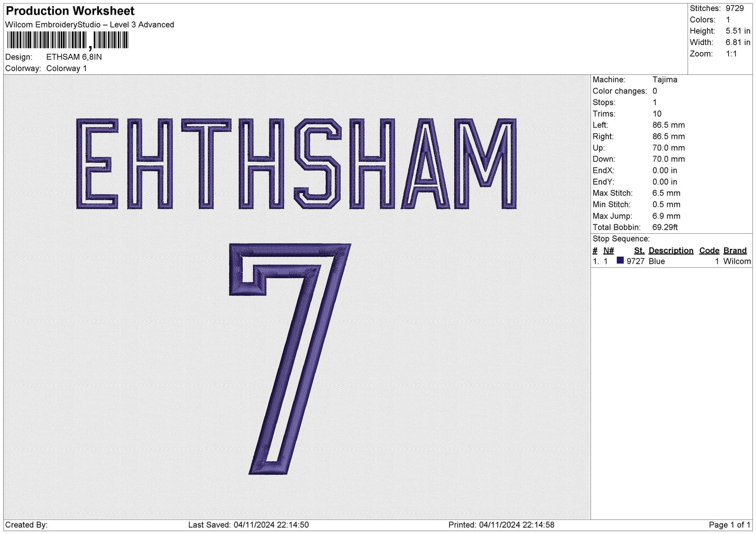This screenshot has width=756, height=534.
Task: Click the Height value 5.51 in
Action: tap(738, 31)
